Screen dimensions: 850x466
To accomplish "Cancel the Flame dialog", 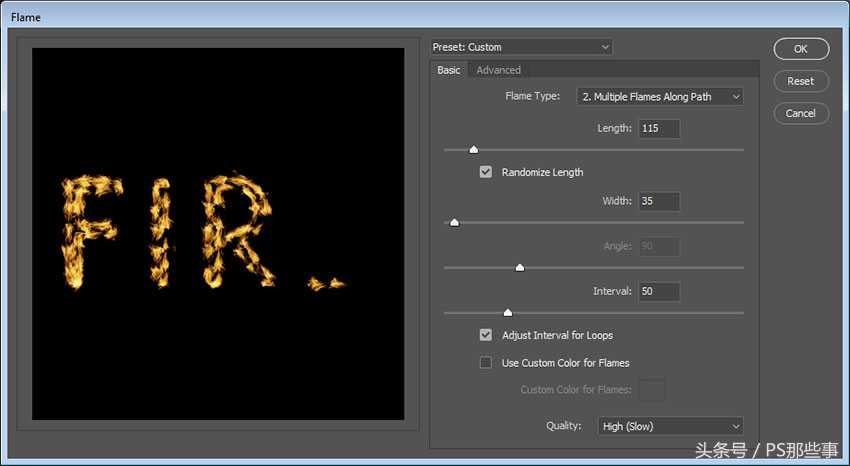I will pos(801,113).
